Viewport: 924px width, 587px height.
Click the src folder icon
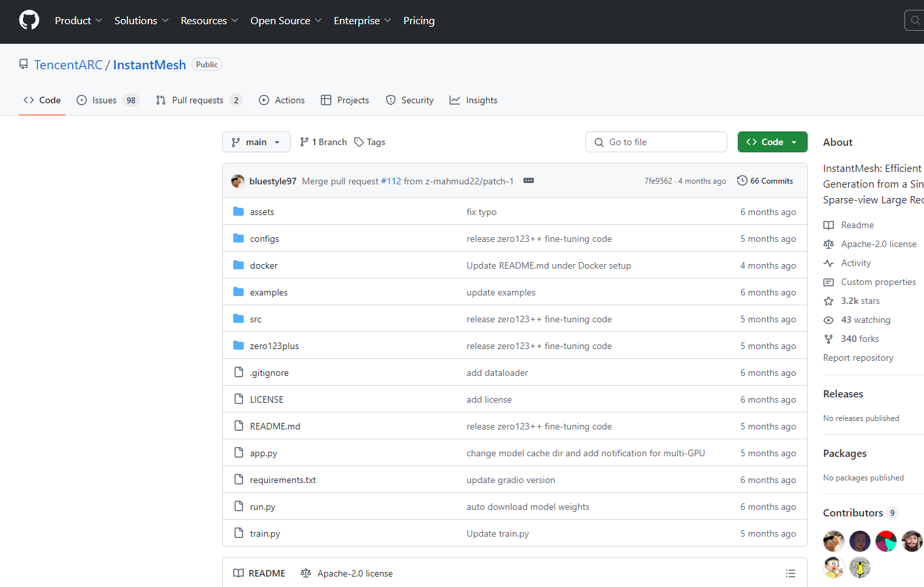[x=239, y=319]
